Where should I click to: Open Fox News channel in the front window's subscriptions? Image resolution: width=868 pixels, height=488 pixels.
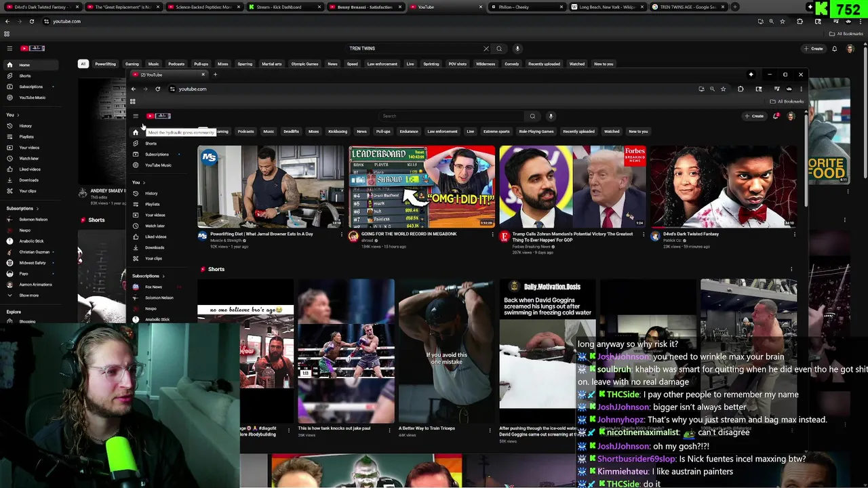[x=153, y=287]
